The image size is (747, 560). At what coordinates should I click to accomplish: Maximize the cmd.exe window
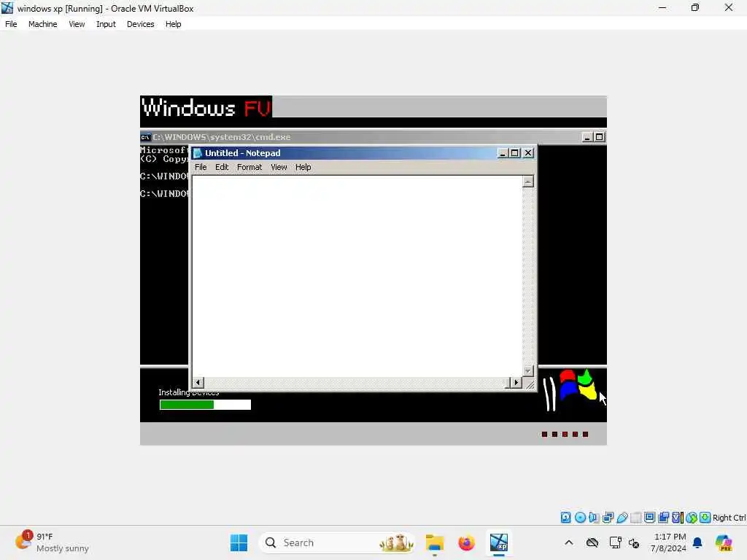(600, 137)
